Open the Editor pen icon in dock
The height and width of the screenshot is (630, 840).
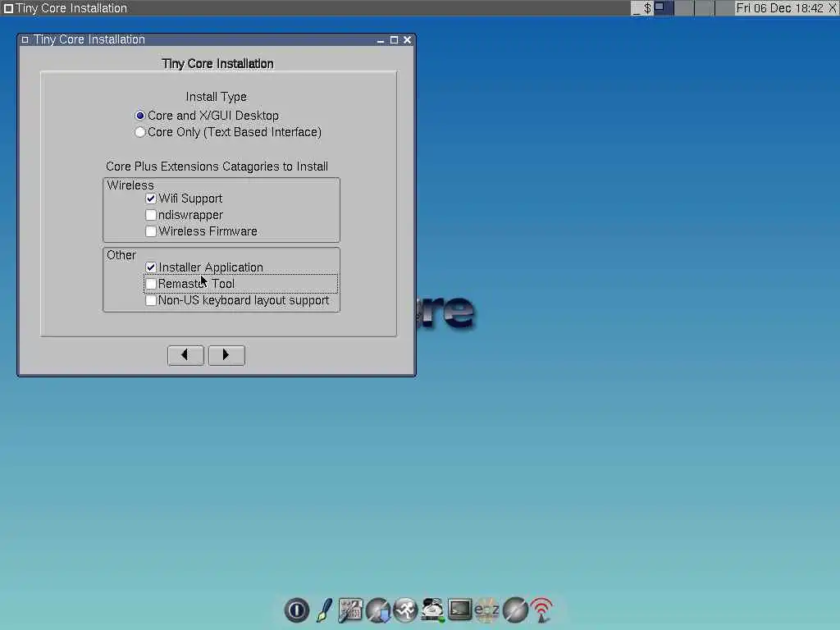[x=324, y=609]
